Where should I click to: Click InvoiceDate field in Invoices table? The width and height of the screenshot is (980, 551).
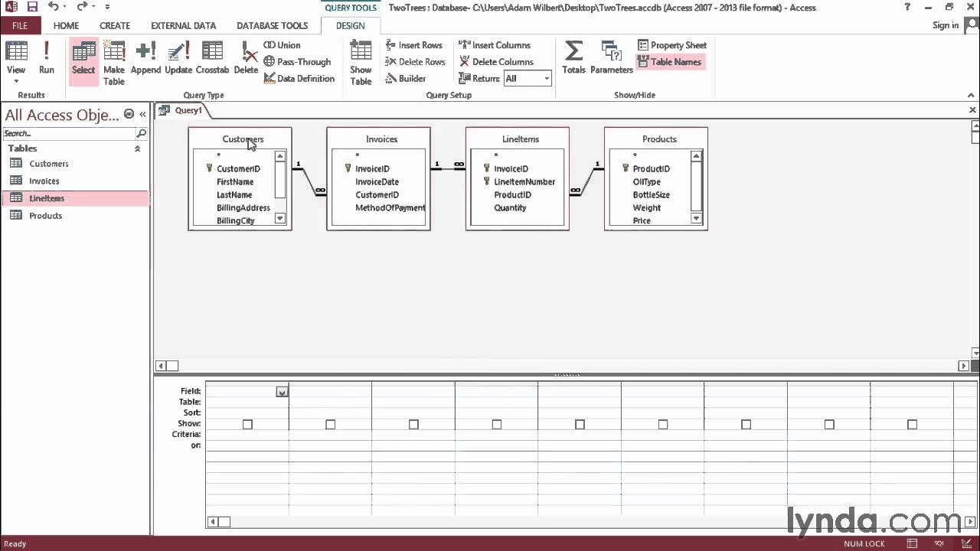click(377, 182)
